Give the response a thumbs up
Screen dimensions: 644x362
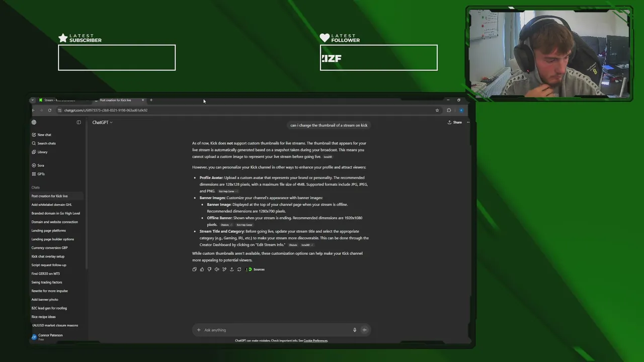click(x=202, y=269)
